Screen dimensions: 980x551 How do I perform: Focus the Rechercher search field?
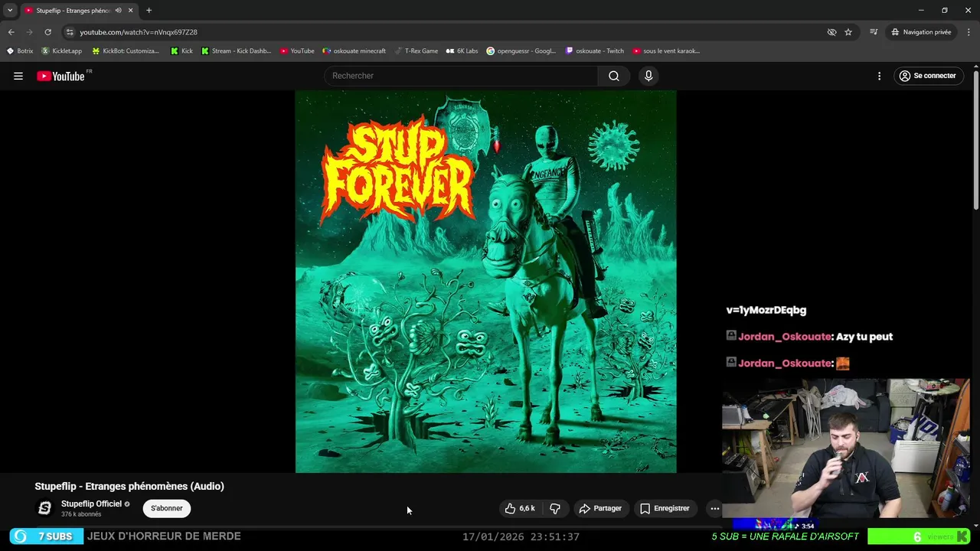[462, 76]
